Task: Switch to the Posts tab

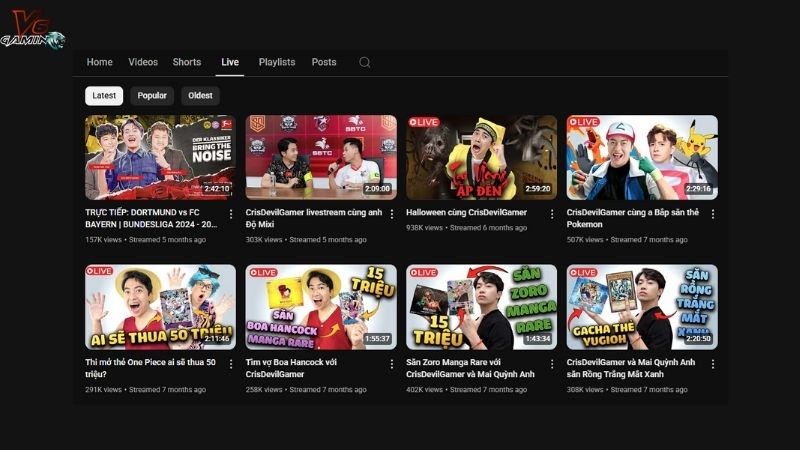Action: (324, 62)
